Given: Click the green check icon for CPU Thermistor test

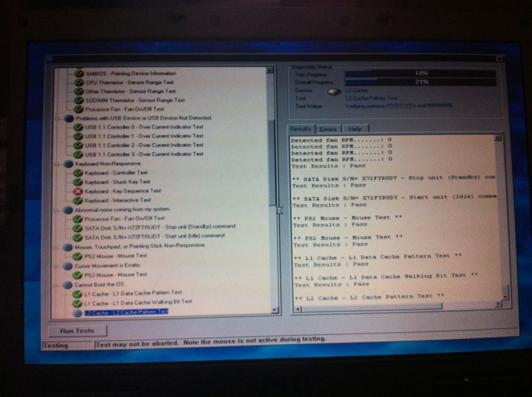Looking at the screenshot, I should (x=78, y=82).
